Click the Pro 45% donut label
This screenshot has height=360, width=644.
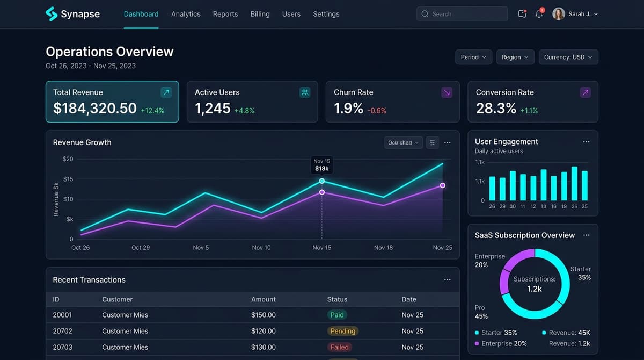pos(481,312)
